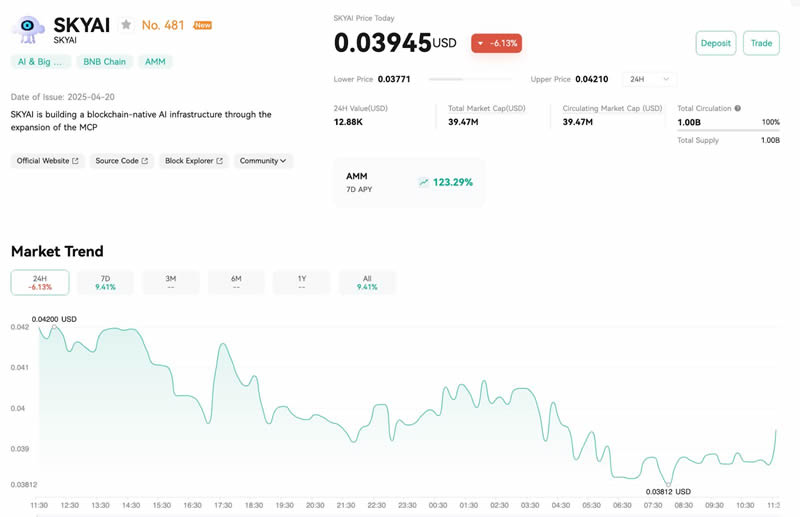800x517 pixels.
Task: Switch to the All time trend tab
Action: pyautogui.click(x=367, y=282)
